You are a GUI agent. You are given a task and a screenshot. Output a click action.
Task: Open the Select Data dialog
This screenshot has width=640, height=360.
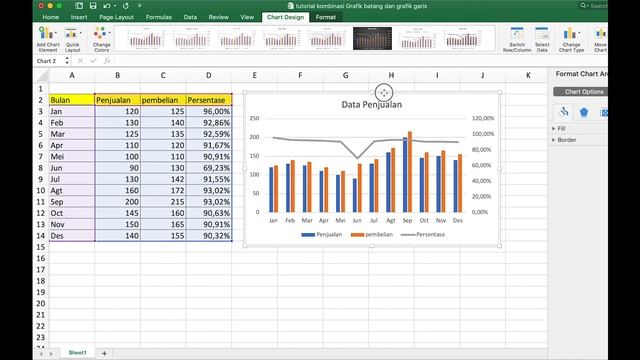(x=542, y=40)
